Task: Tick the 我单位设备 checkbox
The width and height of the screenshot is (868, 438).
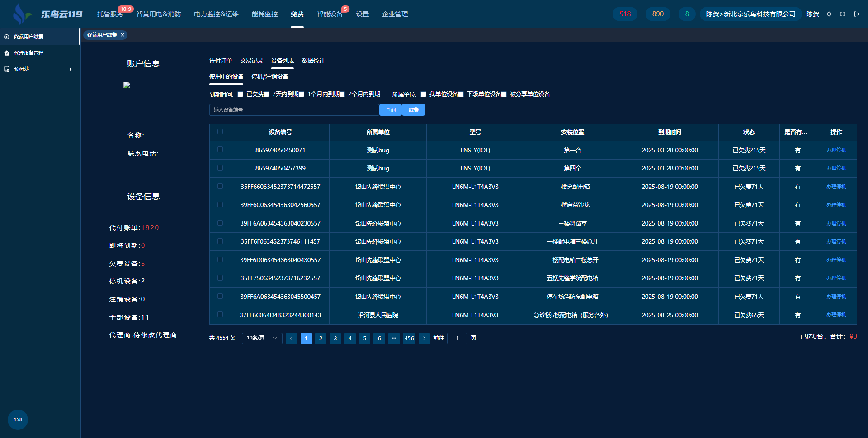Action: [424, 94]
